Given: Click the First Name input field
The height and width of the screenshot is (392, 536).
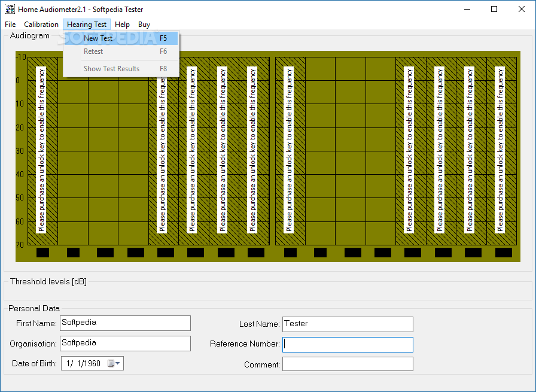Looking at the screenshot, I should tap(125, 323).
